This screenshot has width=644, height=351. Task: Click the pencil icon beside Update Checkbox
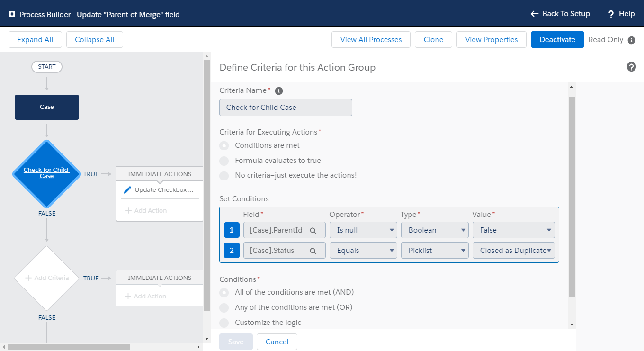pos(127,190)
